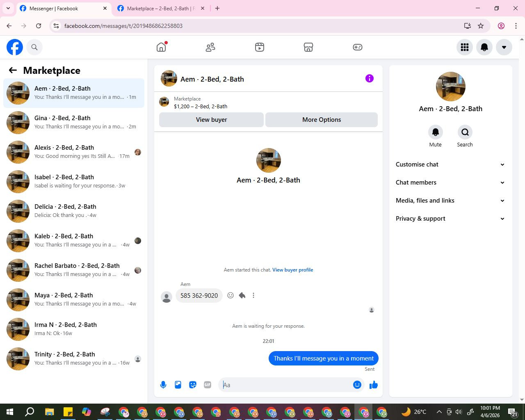Image resolution: width=525 pixels, height=420 pixels.
Task: Go to the Home feed icon
Action: pyautogui.click(x=161, y=47)
